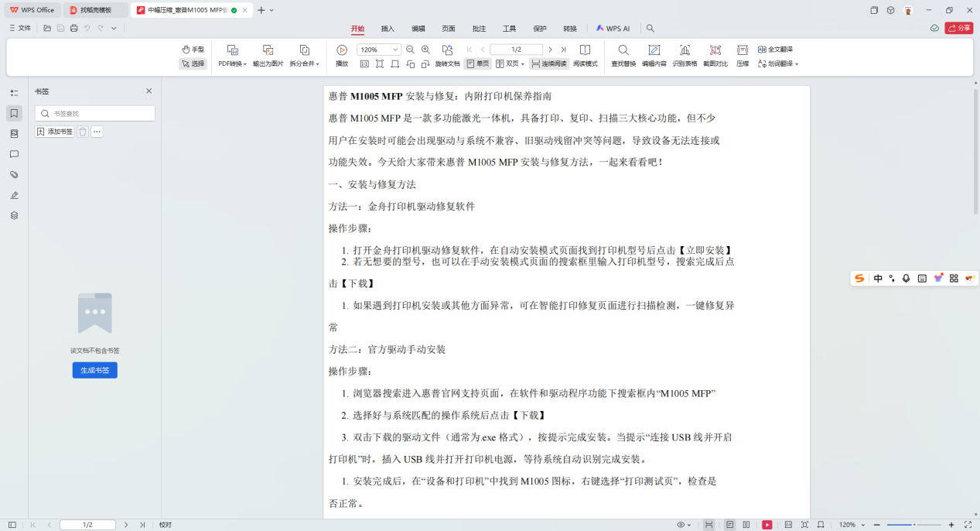
Task: Click the zoom in magnifier in ribbon
Action: pos(425,50)
